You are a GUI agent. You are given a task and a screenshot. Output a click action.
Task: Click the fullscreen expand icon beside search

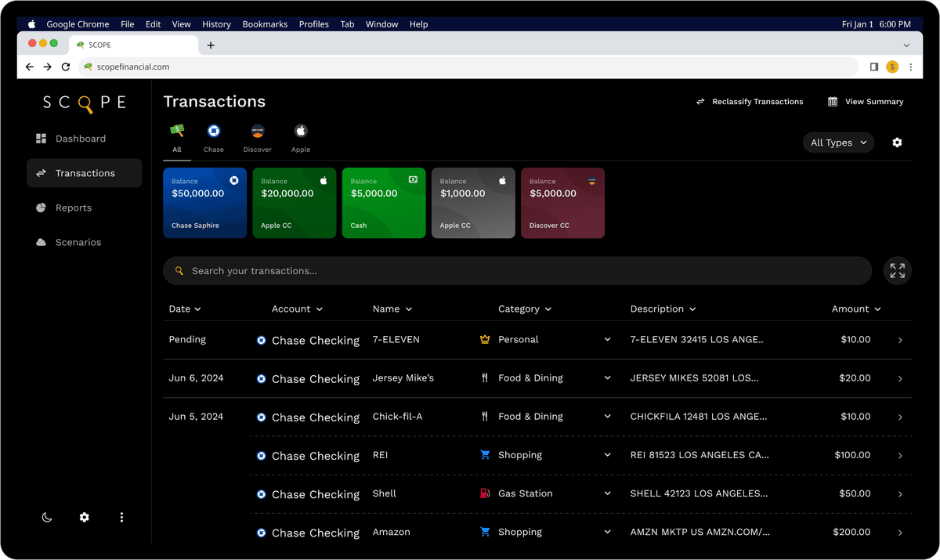coord(897,271)
